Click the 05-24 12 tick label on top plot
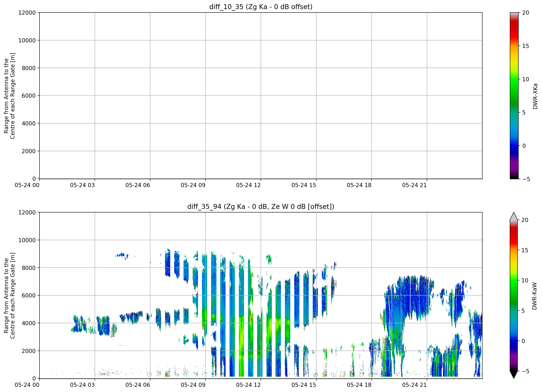 [248, 185]
